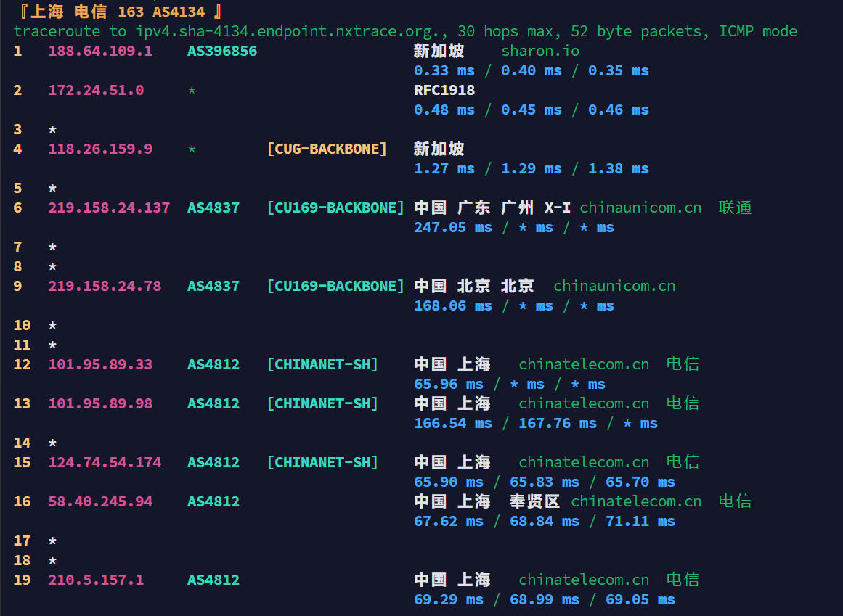Image resolution: width=843 pixels, height=616 pixels.
Task: Select the IP address 101.95.89.33
Action: point(100,364)
